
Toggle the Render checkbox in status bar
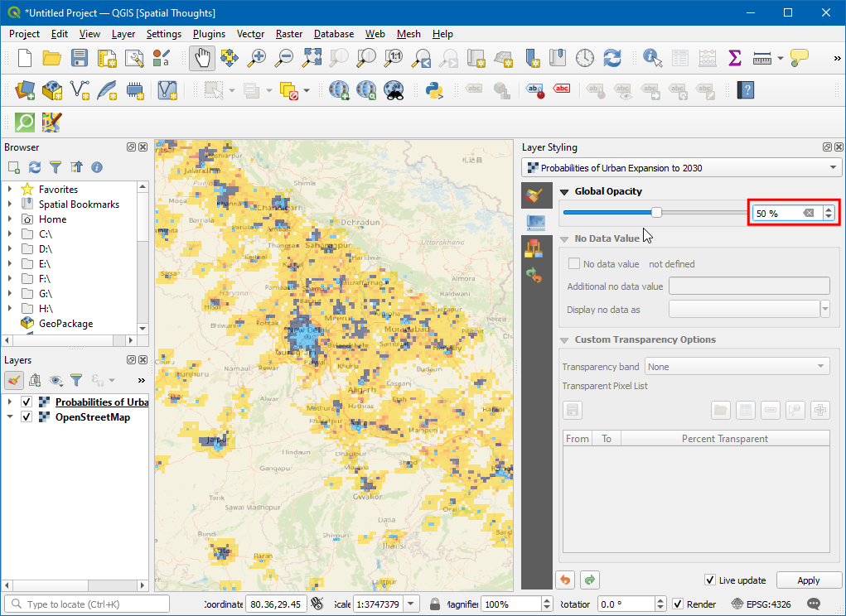coord(678,604)
